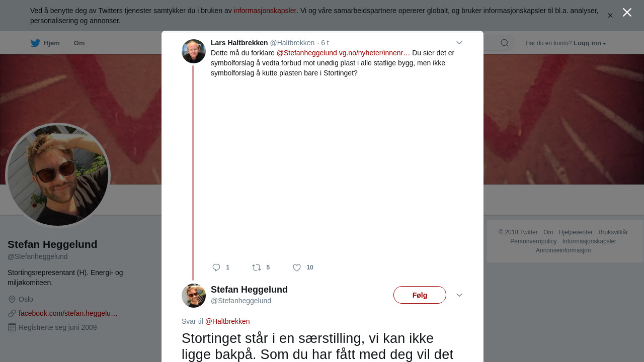This screenshot has height=362, width=644.
Task: Open the Logg inn dropdown
Action: [590, 43]
